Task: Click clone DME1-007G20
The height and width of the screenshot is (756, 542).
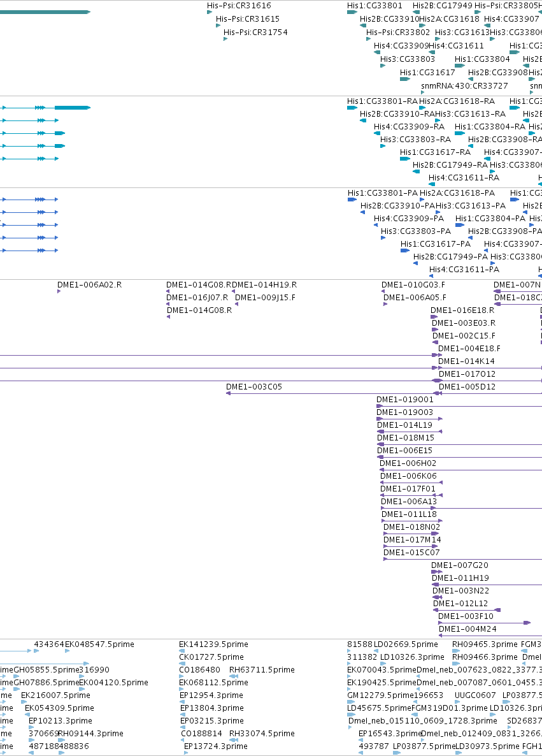Action: click(x=460, y=565)
